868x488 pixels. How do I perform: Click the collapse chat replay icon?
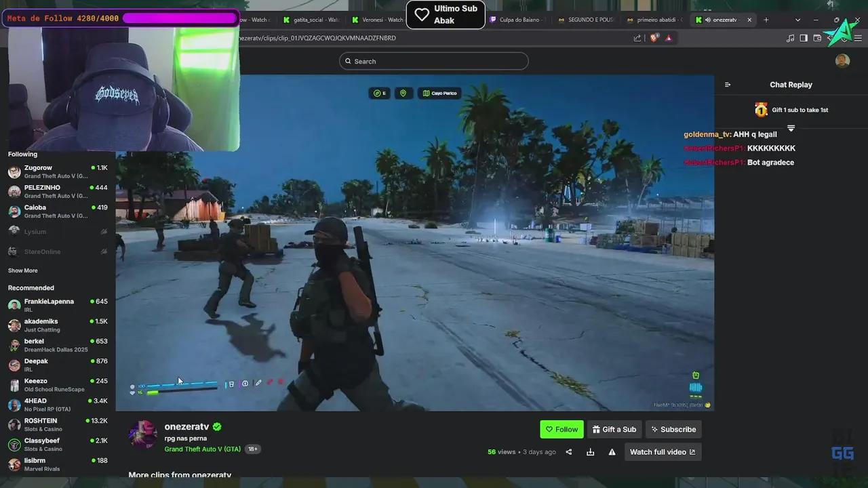click(x=728, y=85)
